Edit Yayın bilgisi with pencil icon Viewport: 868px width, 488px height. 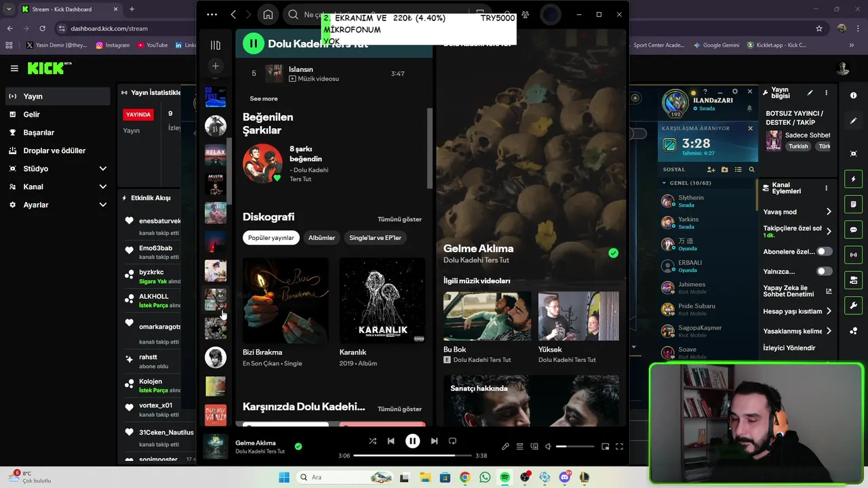point(810,92)
